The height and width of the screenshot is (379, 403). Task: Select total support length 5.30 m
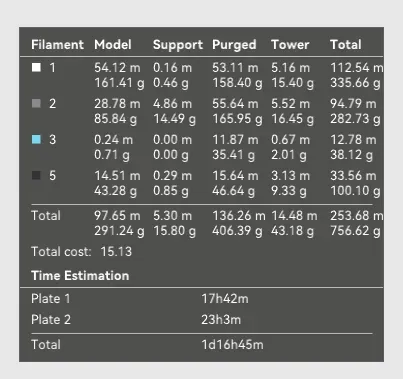172,216
